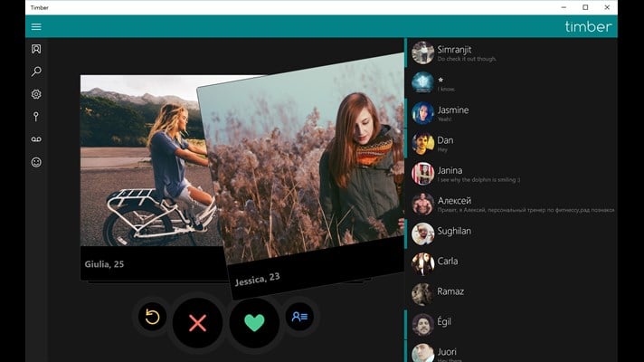Screen dimensions: 644x362
Task: Open the settings gear in the sidebar
Action: pyautogui.click(x=36, y=94)
